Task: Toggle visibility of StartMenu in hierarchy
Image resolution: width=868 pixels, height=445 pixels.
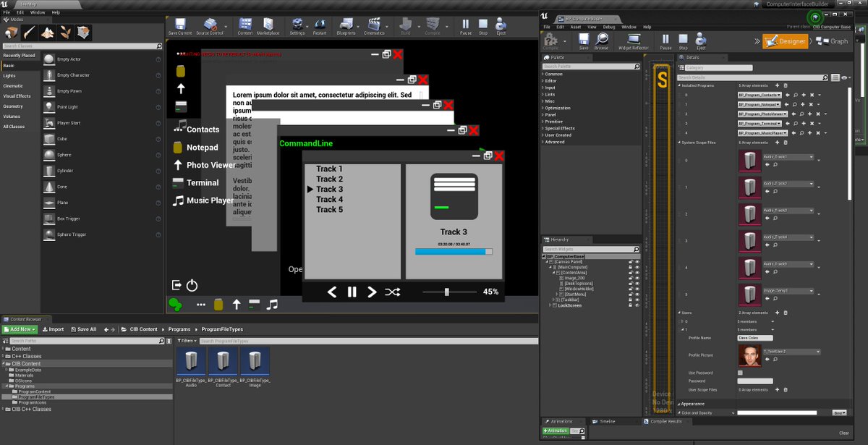Action: tap(637, 294)
